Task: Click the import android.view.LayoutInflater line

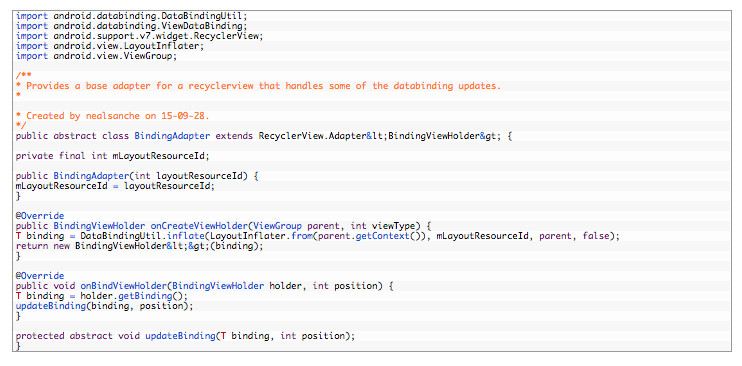Action: 110,45
